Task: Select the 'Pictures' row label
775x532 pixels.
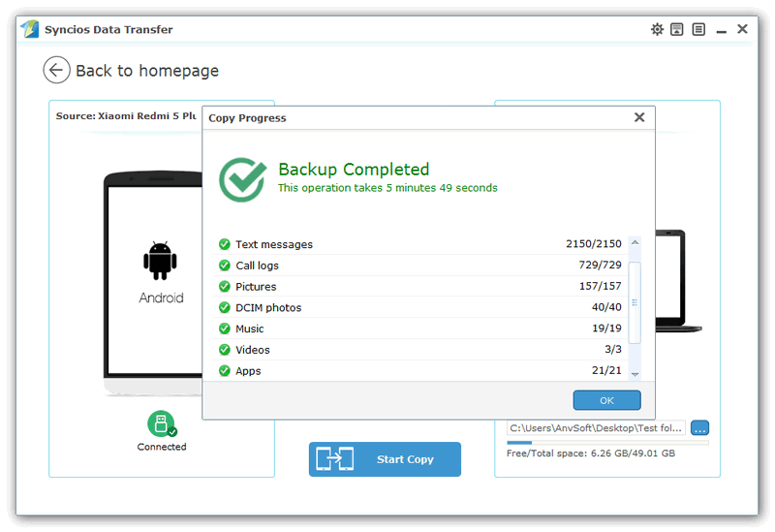Action: [x=256, y=287]
